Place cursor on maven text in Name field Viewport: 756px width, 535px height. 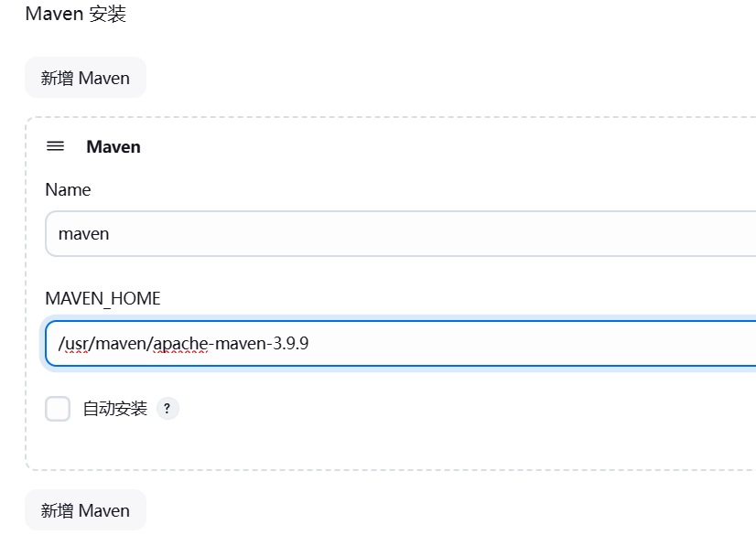[84, 234]
